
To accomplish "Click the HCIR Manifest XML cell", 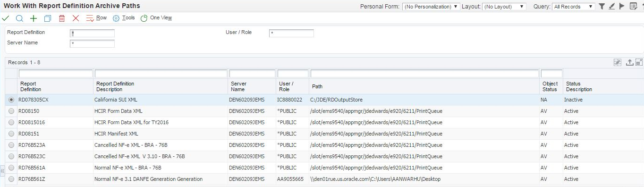I will (116, 134).
